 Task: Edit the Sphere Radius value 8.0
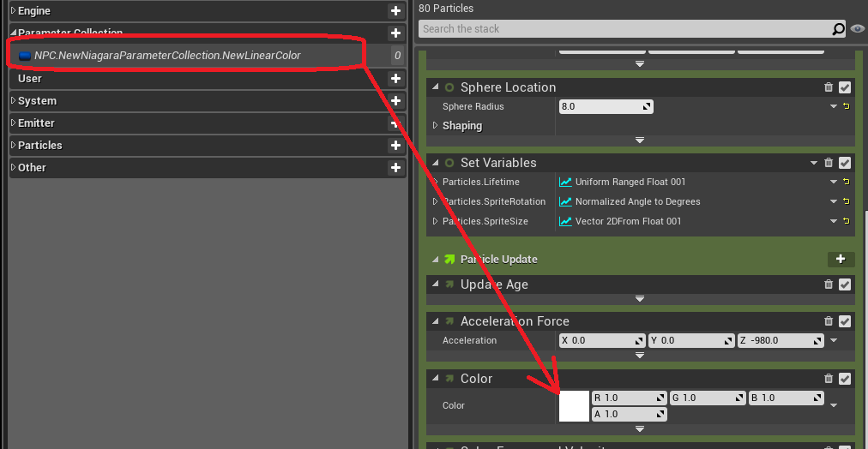(606, 107)
